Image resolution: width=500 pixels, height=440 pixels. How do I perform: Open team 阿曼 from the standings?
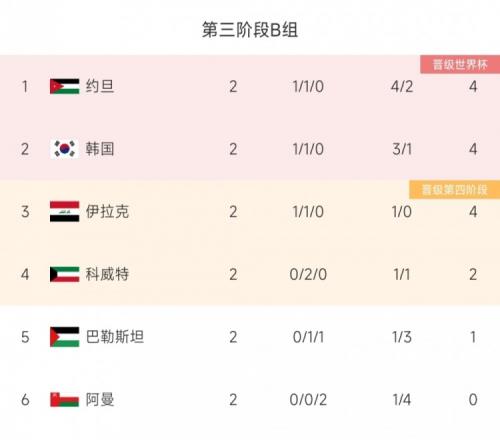point(100,399)
